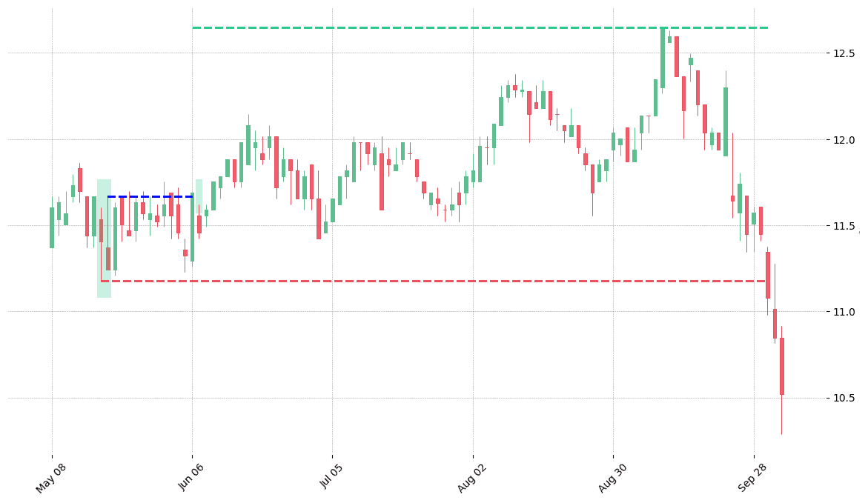Click the green dashed resistance line at top
Image resolution: width=868 pixels, height=503 pixels.
point(480,27)
